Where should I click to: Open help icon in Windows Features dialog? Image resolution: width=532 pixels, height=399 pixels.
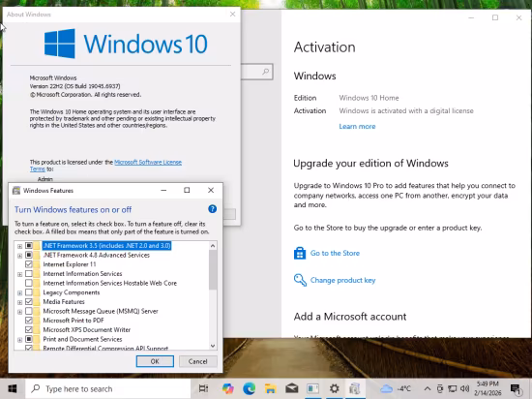pyautogui.click(x=213, y=209)
